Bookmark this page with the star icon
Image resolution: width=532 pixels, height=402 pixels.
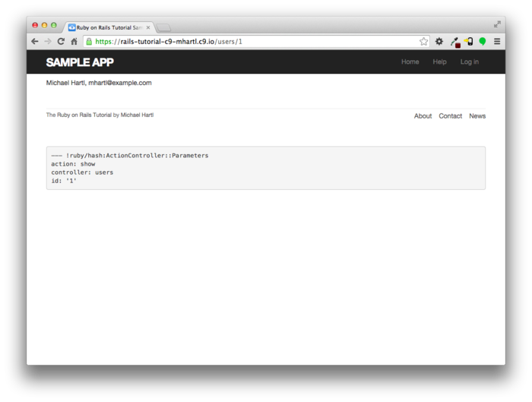pos(424,42)
